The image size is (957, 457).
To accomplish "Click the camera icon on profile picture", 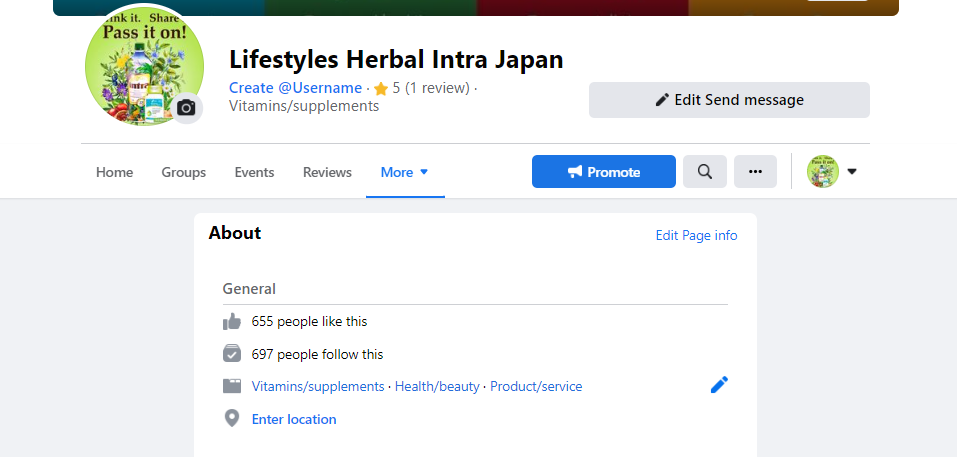I will pyautogui.click(x=186, y=108).
